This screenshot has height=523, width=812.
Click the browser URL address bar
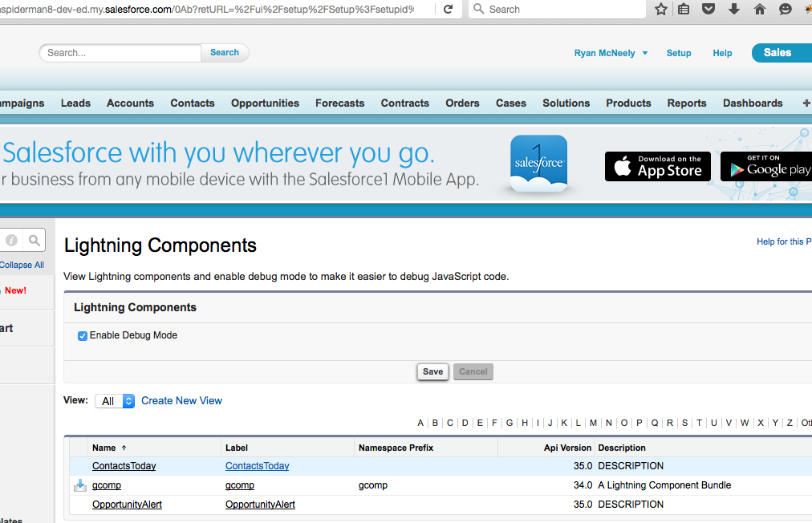(x=217, y=9)
